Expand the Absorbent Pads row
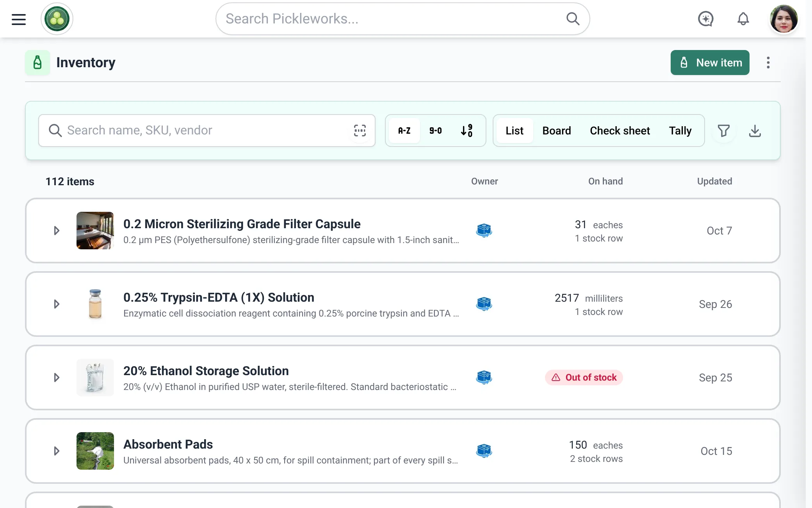 (x=57, y=451)
